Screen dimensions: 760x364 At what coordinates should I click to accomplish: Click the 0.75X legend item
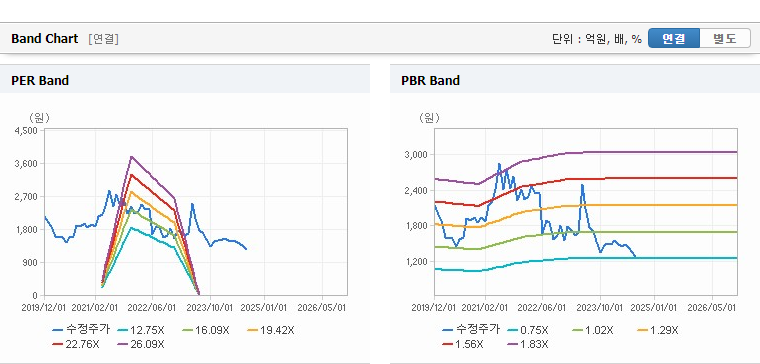(528, 330)
